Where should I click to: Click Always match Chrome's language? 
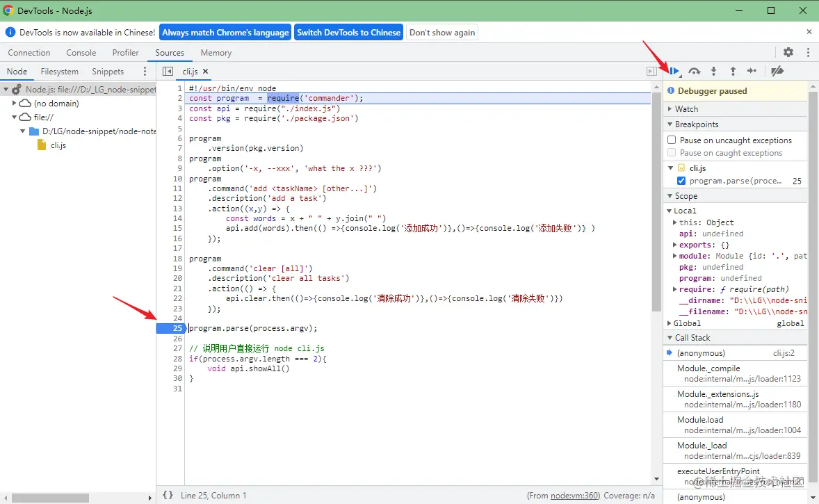point(225,33)
